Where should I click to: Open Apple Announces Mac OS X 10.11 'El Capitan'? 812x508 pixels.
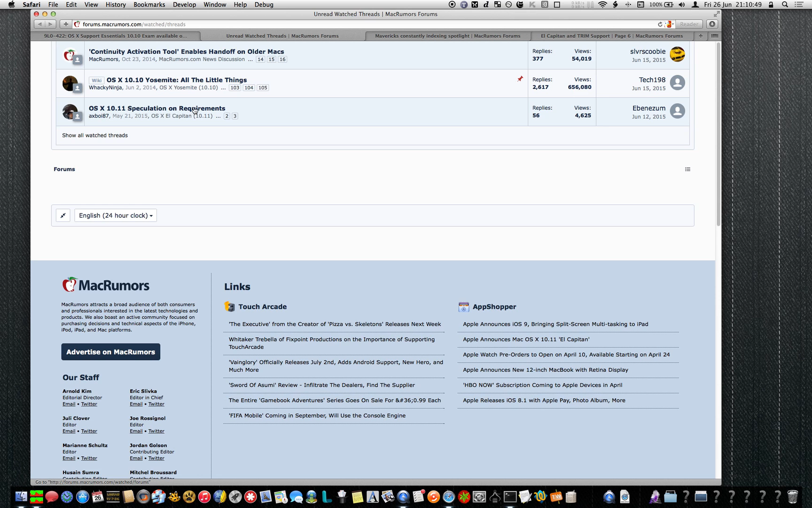pos(526,339)
